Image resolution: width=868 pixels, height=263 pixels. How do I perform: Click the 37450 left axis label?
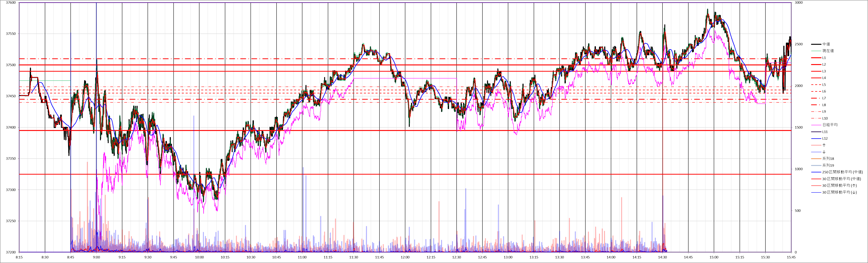[x=11, y=96]
